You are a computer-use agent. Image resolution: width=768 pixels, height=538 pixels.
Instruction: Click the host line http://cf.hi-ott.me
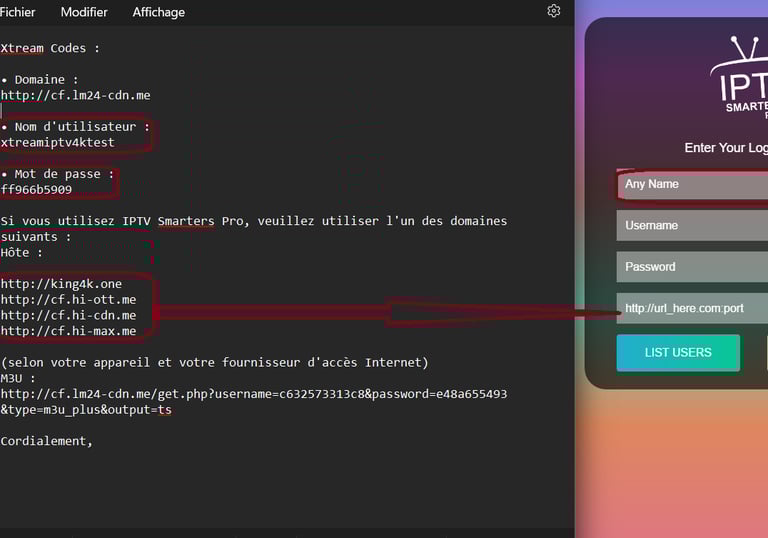(69, 300)
